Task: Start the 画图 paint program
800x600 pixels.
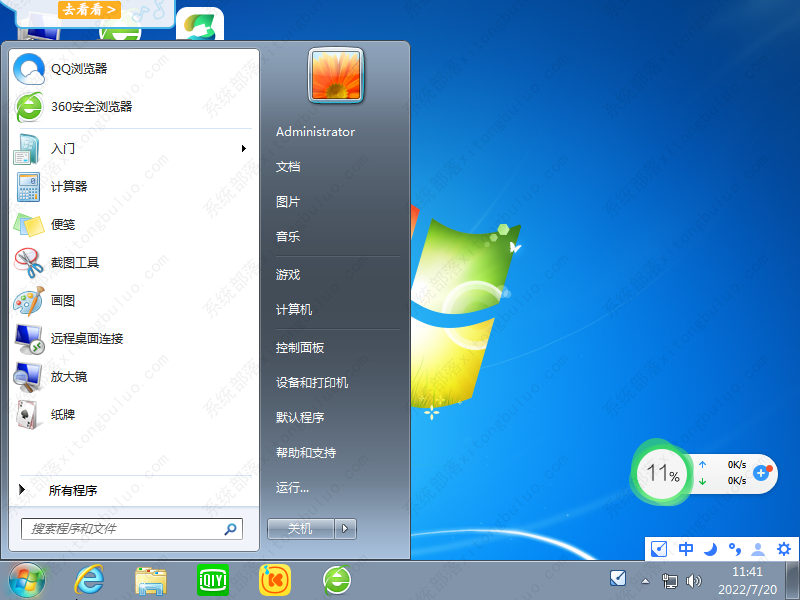Action: coord(62,301)
